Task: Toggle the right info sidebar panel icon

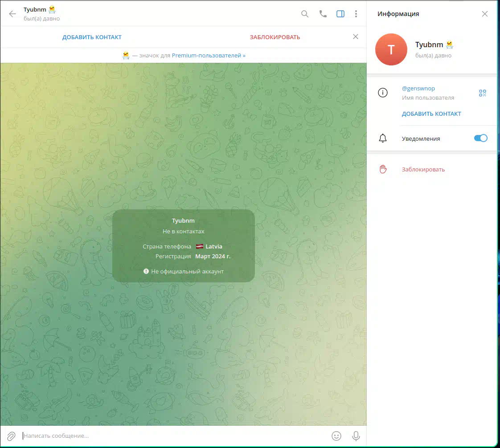Action: click(340, 14)
